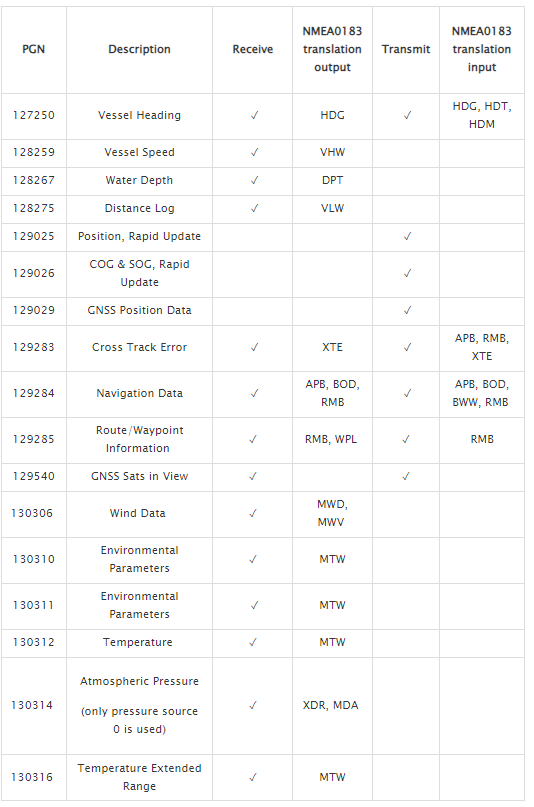
Task: Select the XDR, MDA translation output cell
Action: [331, 706]
